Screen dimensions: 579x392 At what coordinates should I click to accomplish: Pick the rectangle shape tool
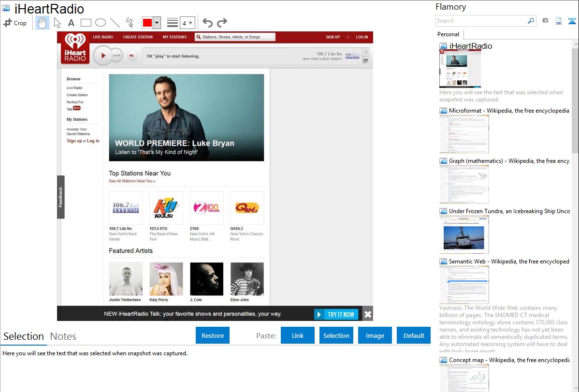pyautogui.click(x=86, y=23)
